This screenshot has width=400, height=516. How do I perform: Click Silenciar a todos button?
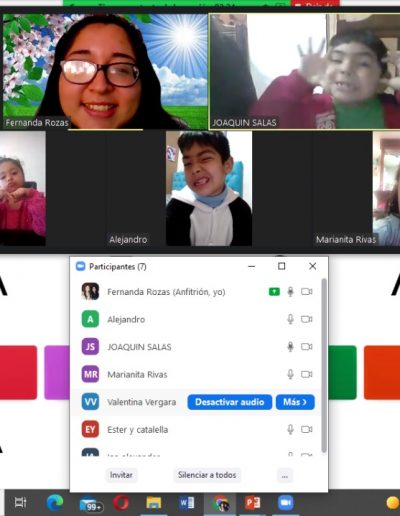(207, 475)
